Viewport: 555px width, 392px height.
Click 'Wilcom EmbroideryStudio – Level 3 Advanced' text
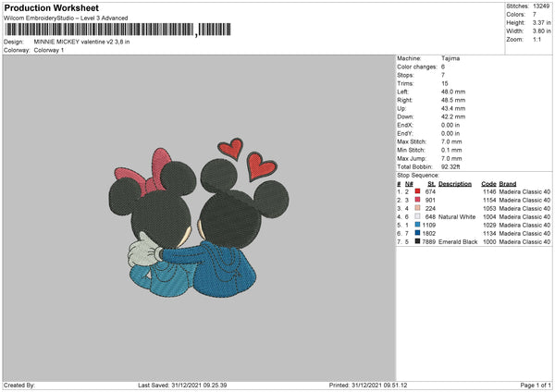click(66, 18)
